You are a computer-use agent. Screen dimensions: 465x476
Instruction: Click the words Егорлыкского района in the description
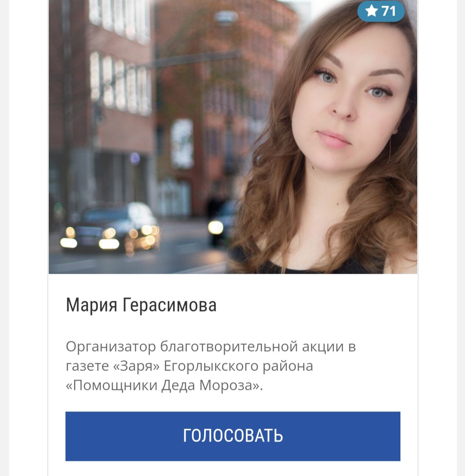[239, 366]
